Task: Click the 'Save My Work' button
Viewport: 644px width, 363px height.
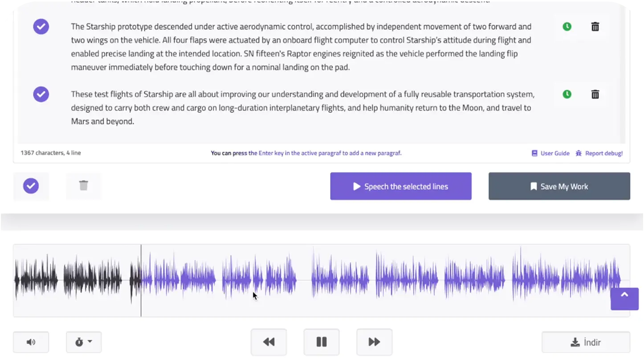Action: (x=559, y=186)
